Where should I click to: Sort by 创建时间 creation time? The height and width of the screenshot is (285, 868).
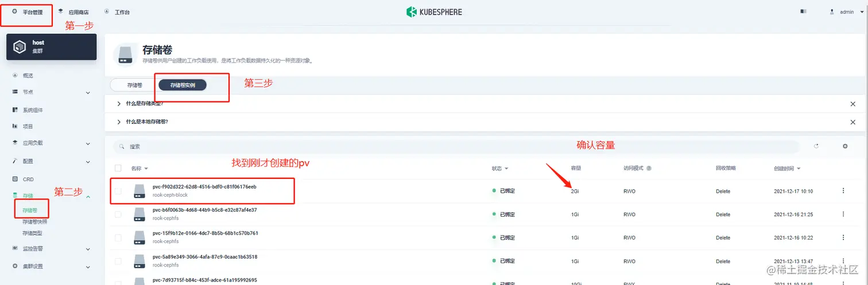tap(787, 169)
